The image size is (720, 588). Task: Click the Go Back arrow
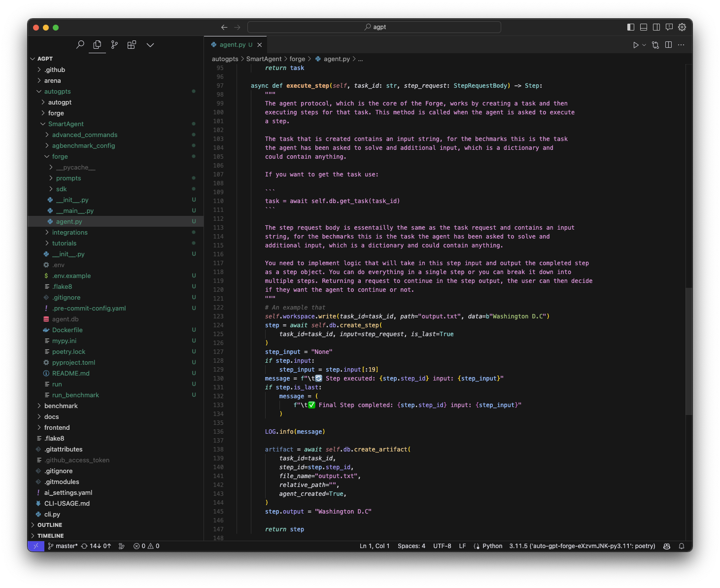coord(224,27)
